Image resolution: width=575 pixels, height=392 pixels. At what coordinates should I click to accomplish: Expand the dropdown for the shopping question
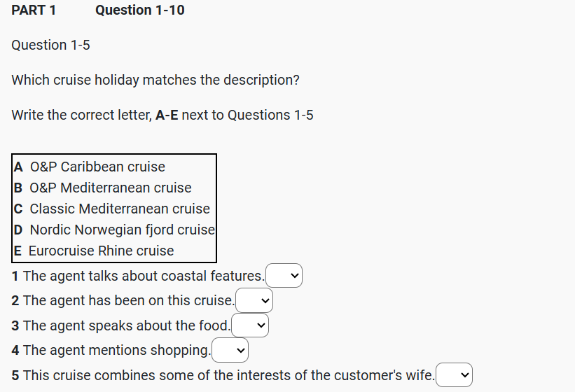pyautogui.click(x=230, y=350)
